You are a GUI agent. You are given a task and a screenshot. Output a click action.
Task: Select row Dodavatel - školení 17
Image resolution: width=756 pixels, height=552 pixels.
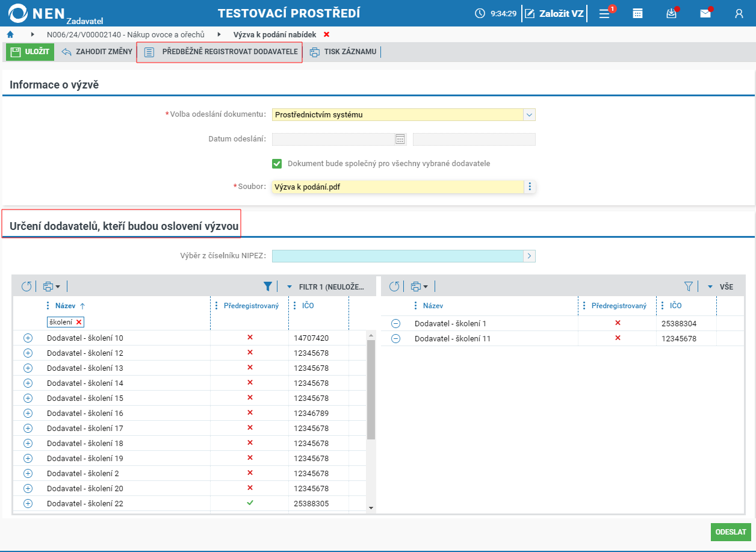pyautogui.click(x=190, y=428)
